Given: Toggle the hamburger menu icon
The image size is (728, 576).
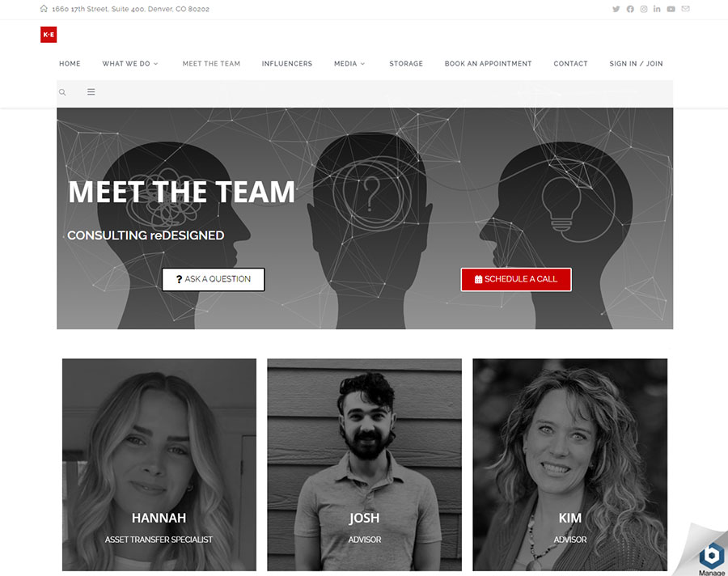Looking at the screenshot, I should (x=91, y=92).
